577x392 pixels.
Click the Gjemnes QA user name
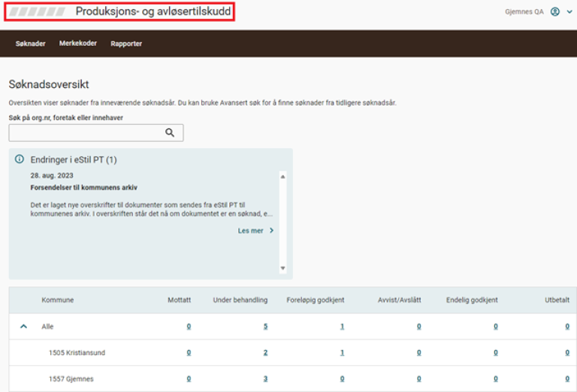pos(524,12)
